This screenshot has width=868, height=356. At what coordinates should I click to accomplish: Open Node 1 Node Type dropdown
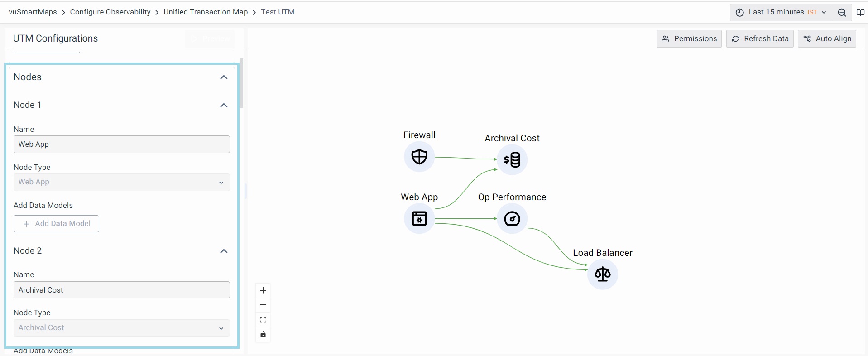coord(121,182)
